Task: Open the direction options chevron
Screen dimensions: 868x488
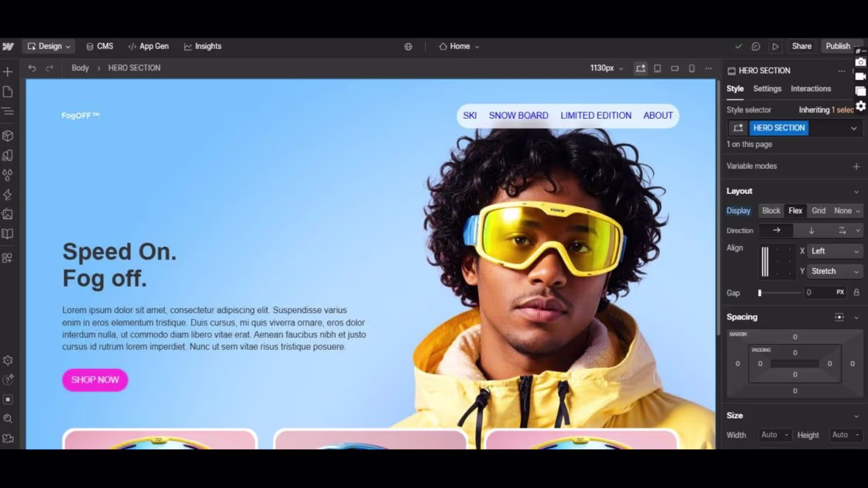Action: coord(858,231)
